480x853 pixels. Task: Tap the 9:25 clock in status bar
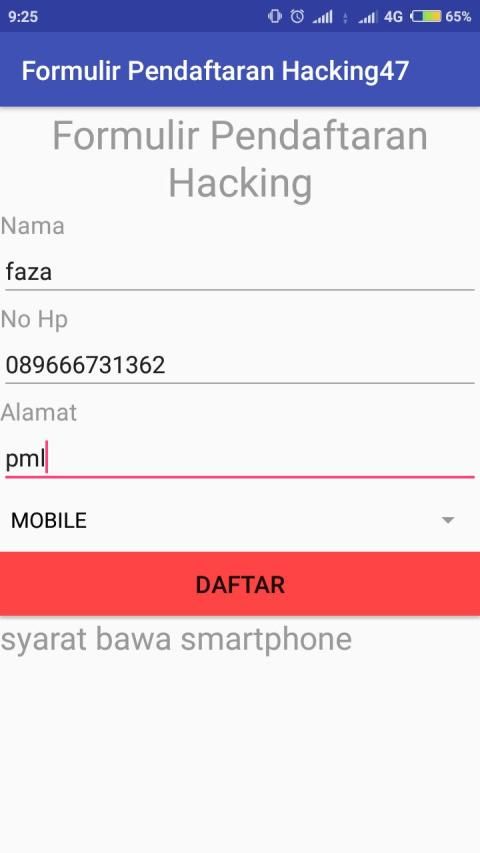click(x=23, y=17)
